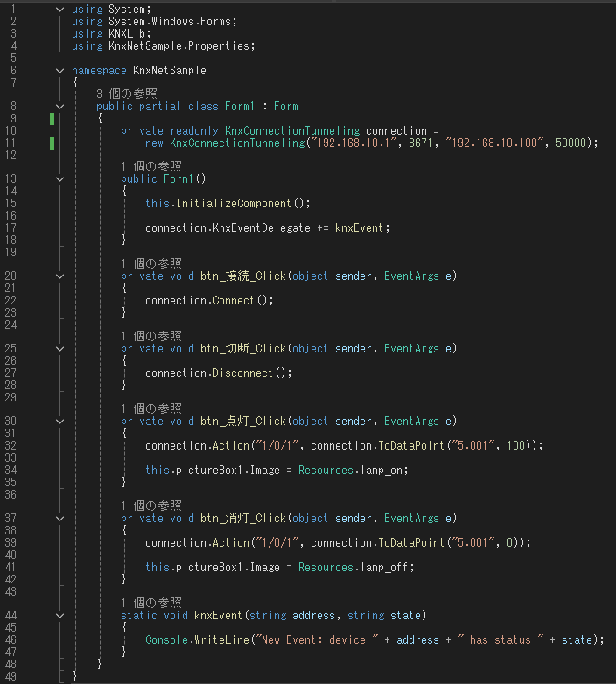The width and height of the screenshot is (616, 684).
Task: Collapse the KnxNetSample namespace block
Action: pyautogui.click(x=59, y=70)
